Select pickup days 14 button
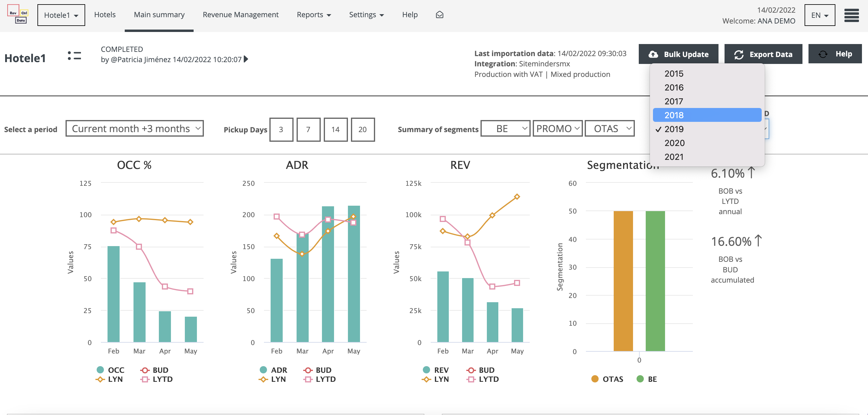Image resolution: width=868 pixels, height=415 pixels. 335,130
